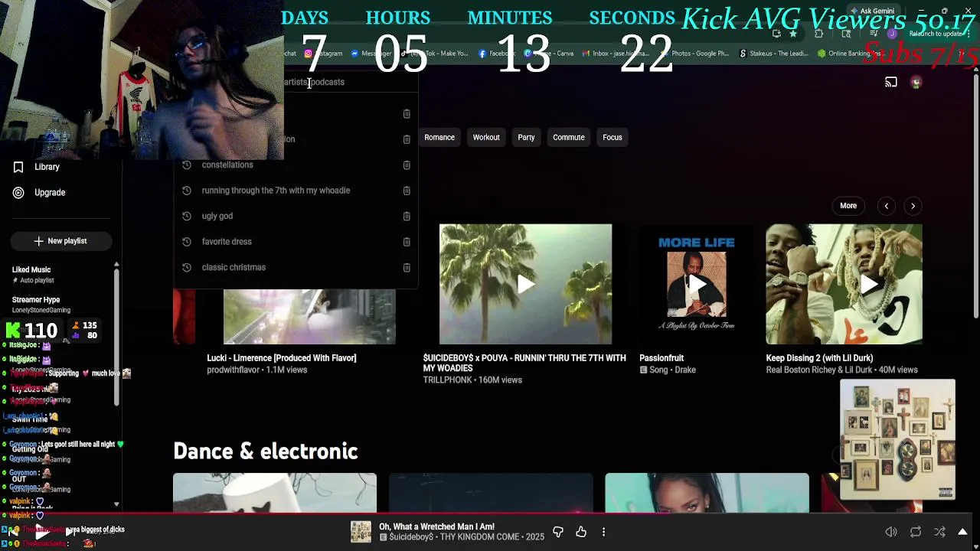Click sidebar playlist scroll down arrow
This screenshot has height=551, width=980.
coord(116,504)
